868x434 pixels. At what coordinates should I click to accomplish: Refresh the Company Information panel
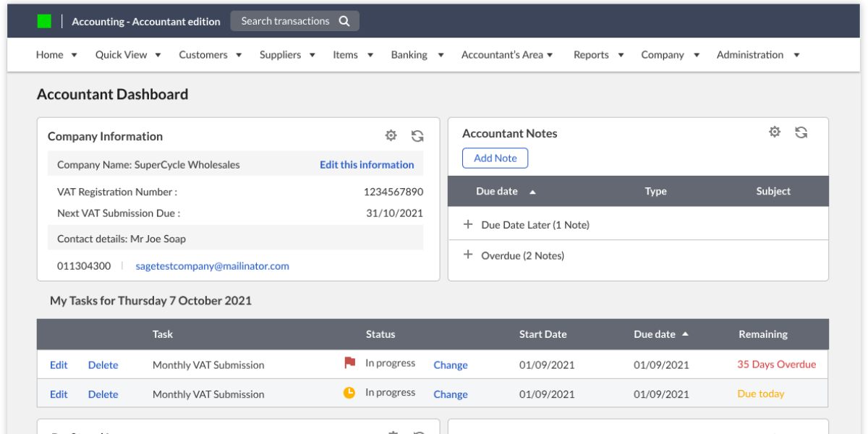[417, 135]
